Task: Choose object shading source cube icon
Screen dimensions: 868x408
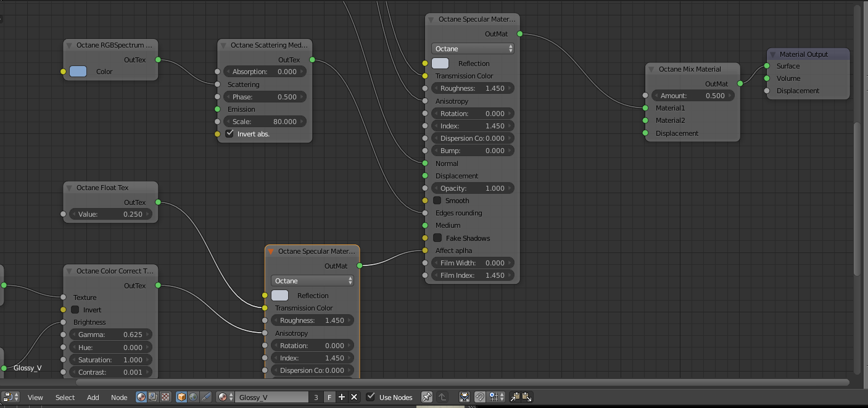Action: tap(181, 397)
